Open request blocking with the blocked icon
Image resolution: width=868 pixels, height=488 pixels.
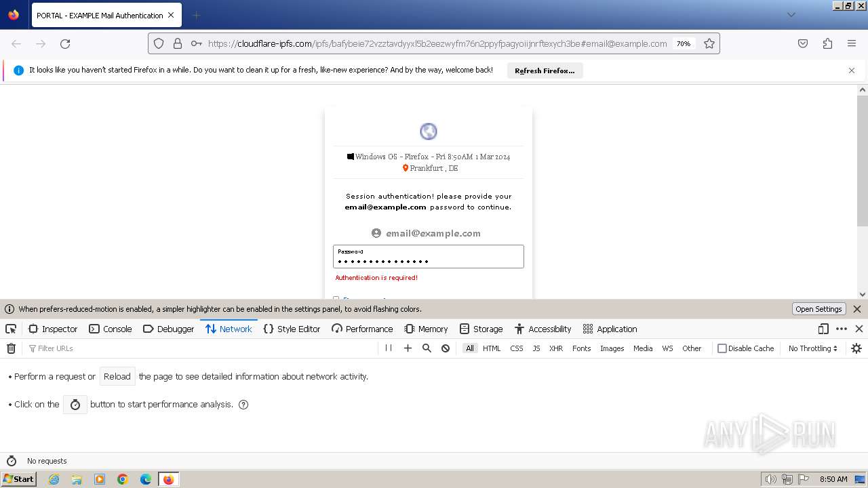point(446,348)
